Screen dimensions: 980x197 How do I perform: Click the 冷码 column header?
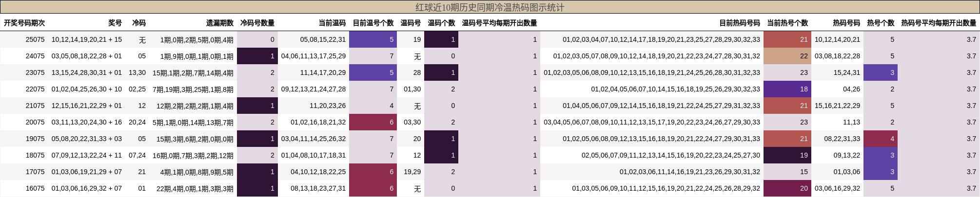139,23
